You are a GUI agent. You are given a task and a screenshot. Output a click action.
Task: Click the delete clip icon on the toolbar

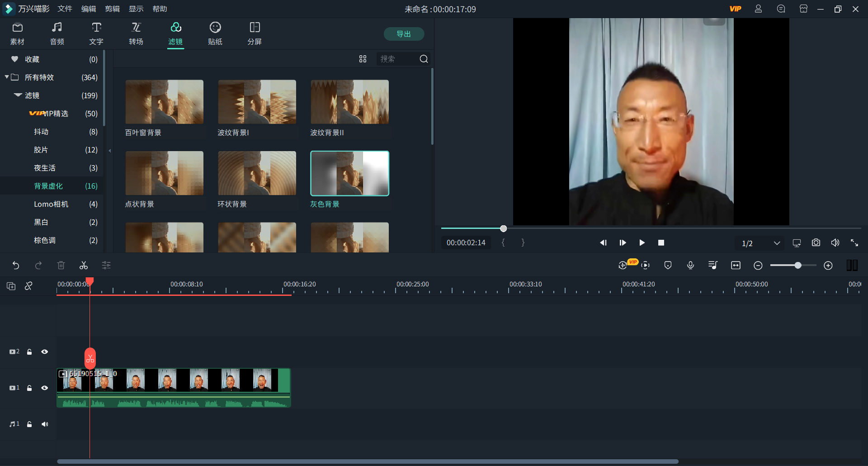pos(61,265)
